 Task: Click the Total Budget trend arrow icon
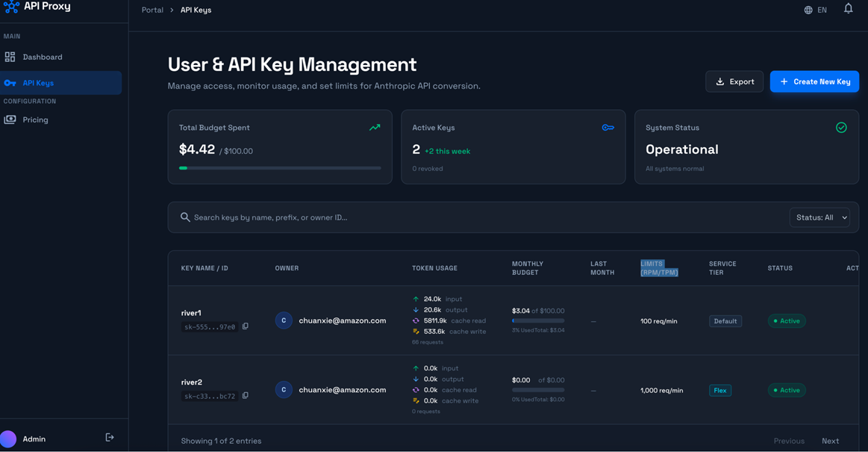point(375,128)
